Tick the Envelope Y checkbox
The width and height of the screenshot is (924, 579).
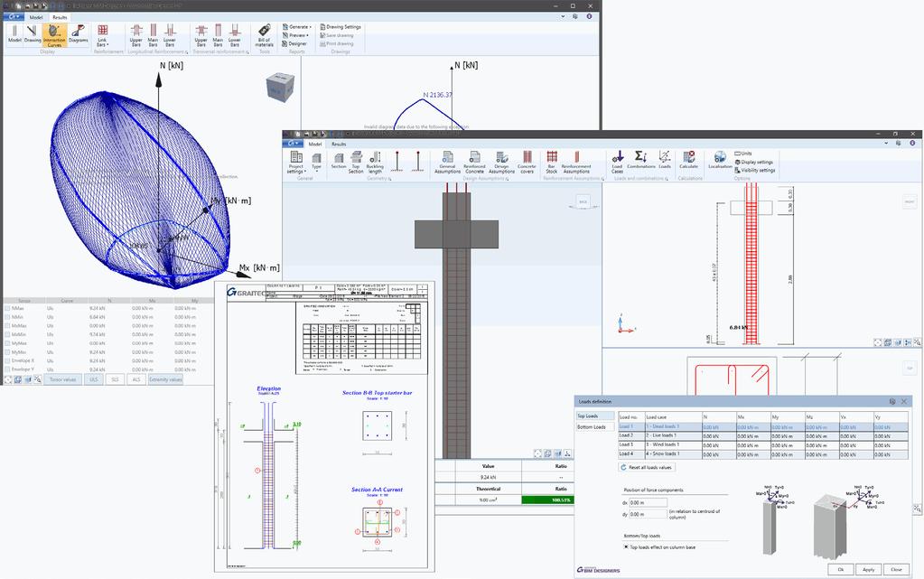coord(7,369)
